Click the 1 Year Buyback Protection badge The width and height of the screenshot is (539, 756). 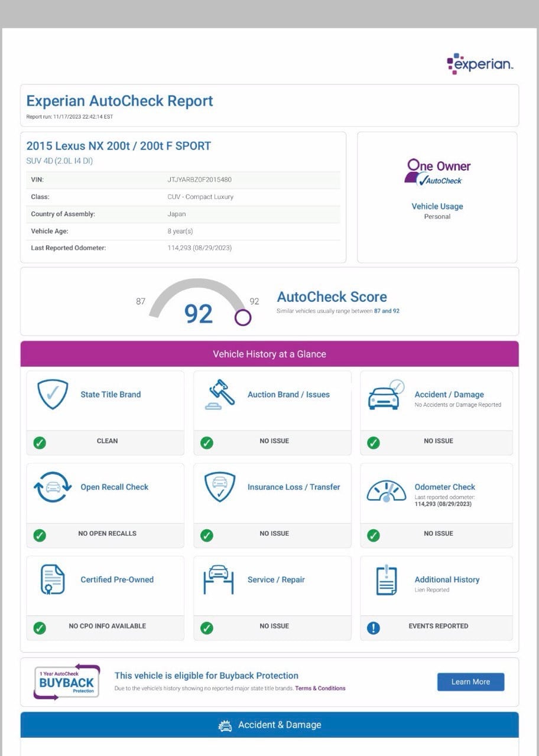point(66,682)
